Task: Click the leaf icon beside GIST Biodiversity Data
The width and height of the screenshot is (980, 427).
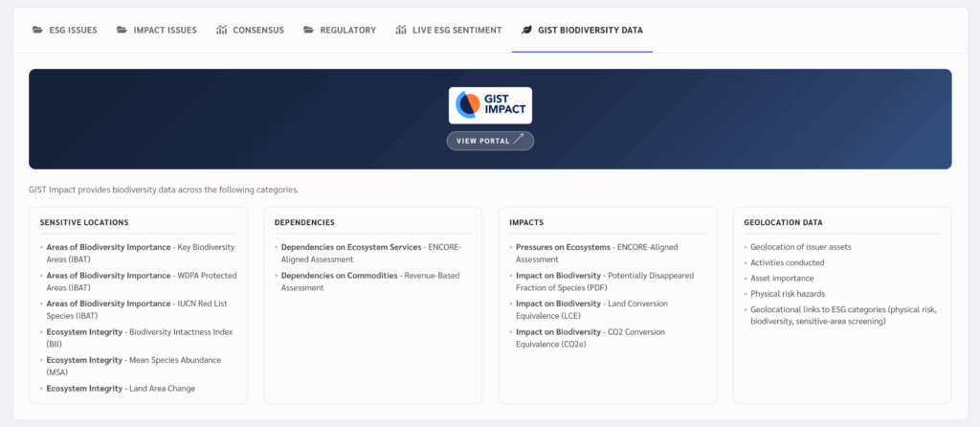Action: (x=526, y=31)
